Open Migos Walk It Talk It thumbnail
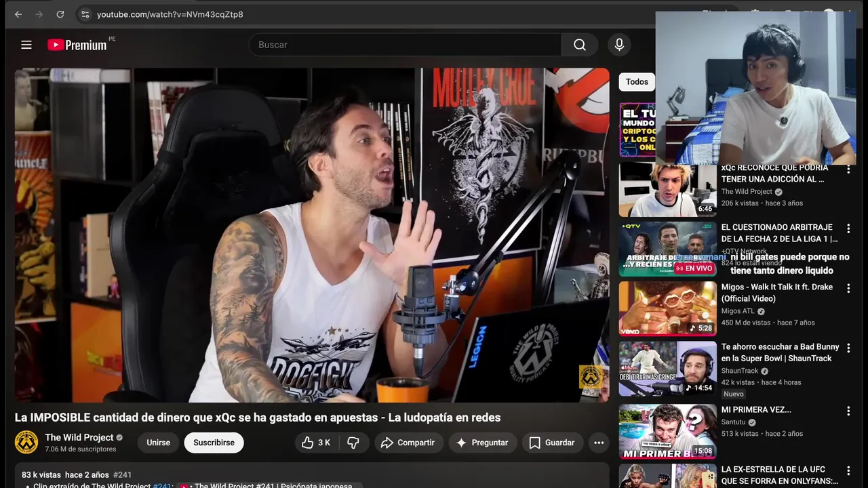This screenshot has width=868, height=488. coord(667,309)
